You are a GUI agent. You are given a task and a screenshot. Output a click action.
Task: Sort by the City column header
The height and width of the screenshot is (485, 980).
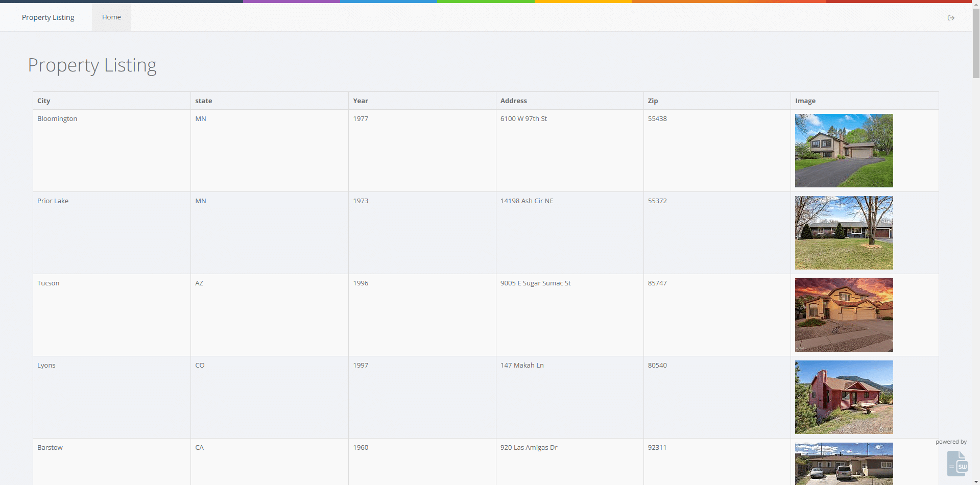[44, 101]
